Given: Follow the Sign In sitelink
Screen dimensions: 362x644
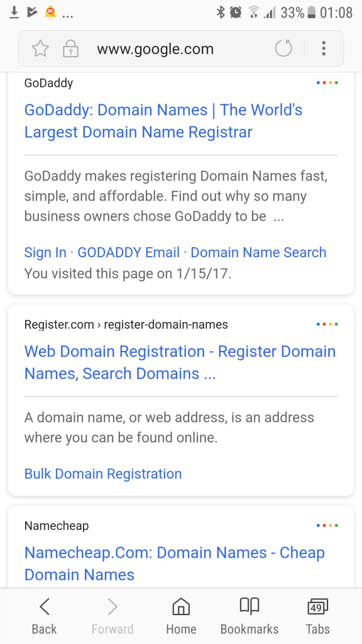Looking at the screenshot, I should pyautogui.click(x=45, y=252).
